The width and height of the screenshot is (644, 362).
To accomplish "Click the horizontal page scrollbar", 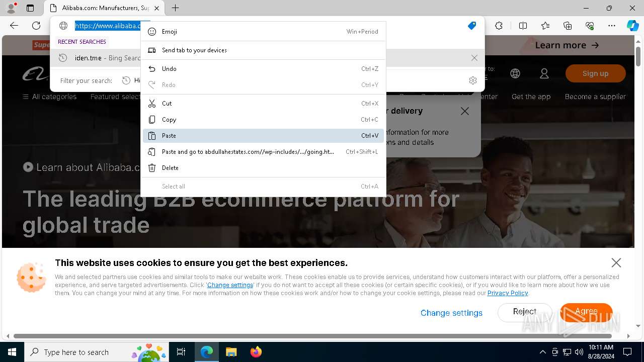I will [312, 336].
